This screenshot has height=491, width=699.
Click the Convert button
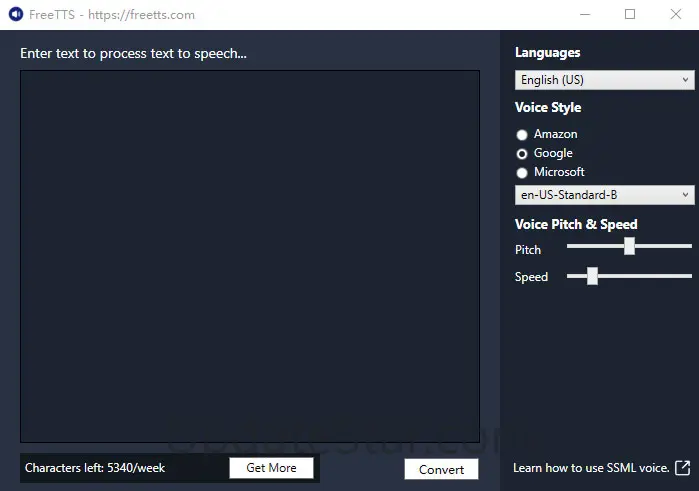pyautogui.click(x=441, y=469)
